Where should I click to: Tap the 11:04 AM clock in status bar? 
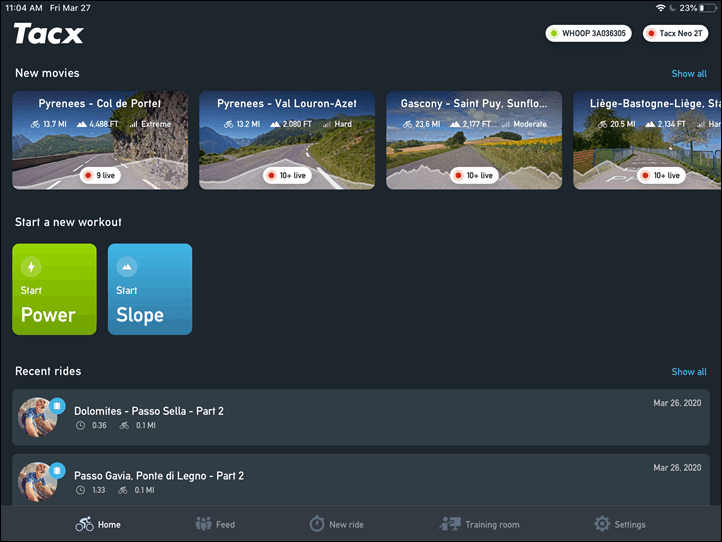[23, 8]
